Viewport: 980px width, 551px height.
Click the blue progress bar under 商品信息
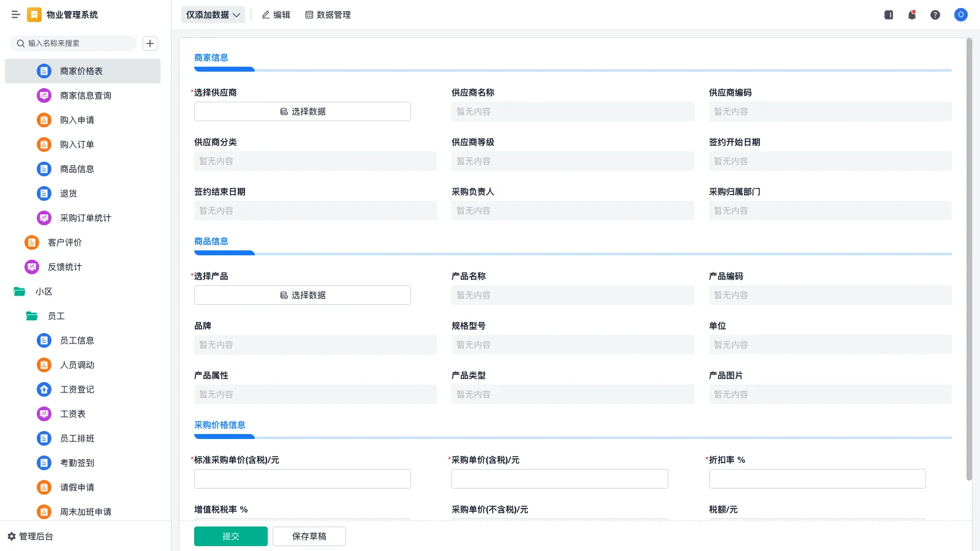click(x=224, y=253)
